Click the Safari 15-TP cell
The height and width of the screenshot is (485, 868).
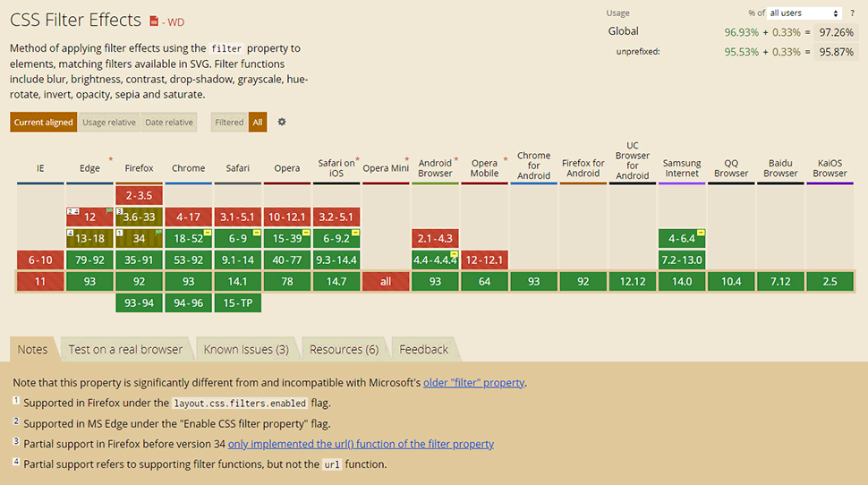[237, 303]
